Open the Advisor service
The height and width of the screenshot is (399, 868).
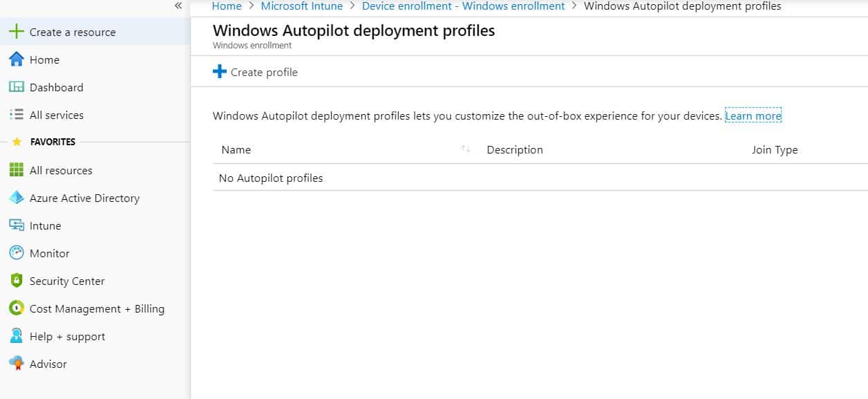17,364
